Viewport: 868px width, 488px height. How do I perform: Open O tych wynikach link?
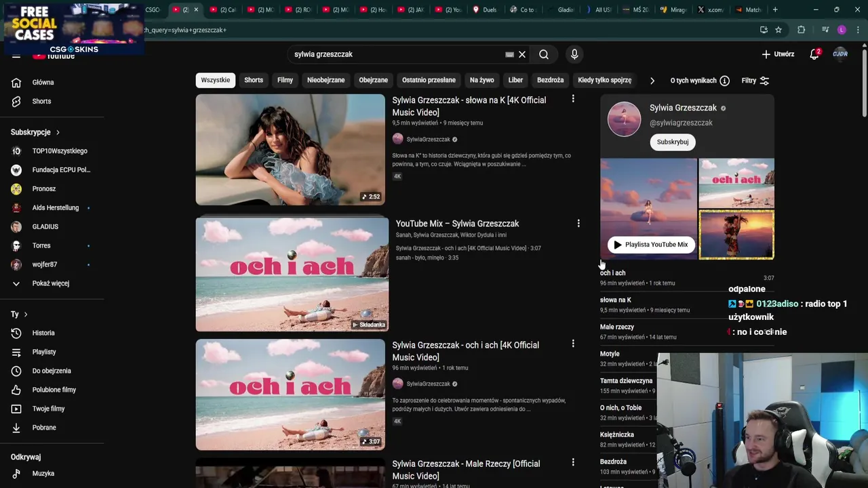[x=694, y=81]
